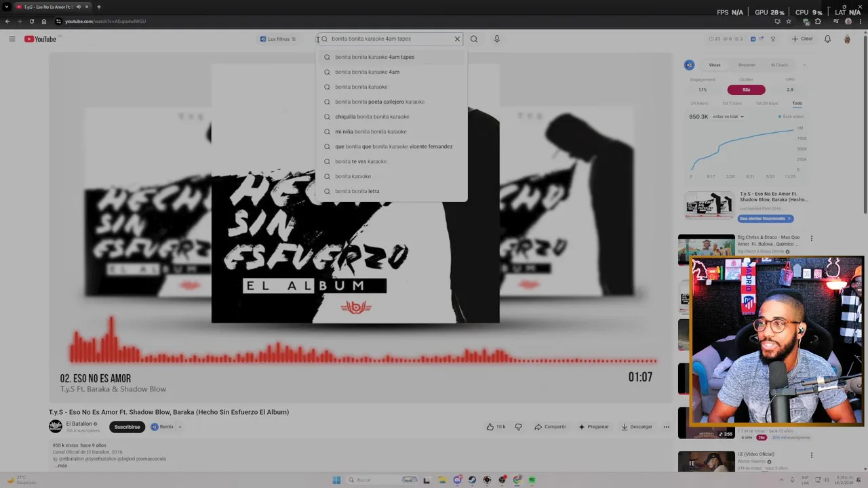Viewport: 868px width, 488px height.
Task: Collapse the stats panel with the chevron
Action: pos(804,65)
